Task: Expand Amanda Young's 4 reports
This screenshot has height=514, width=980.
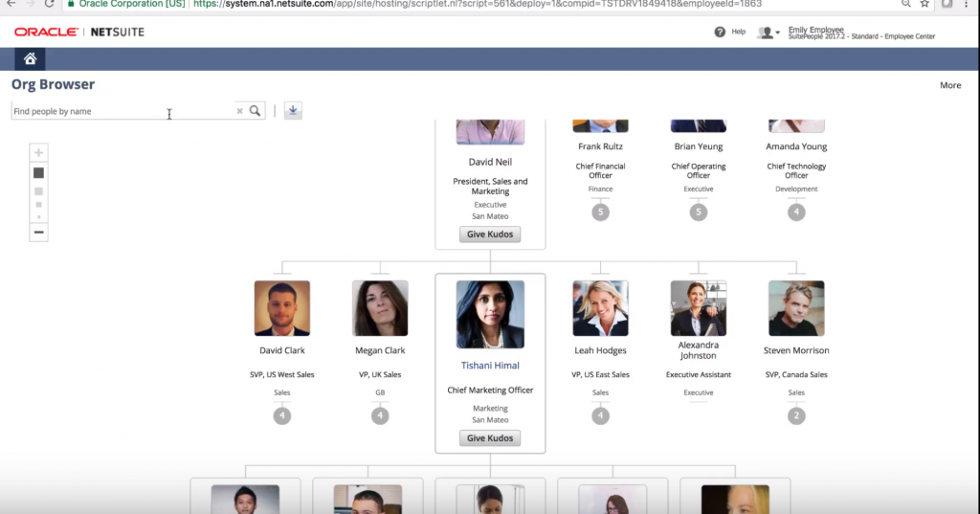Action: (796, 212)
